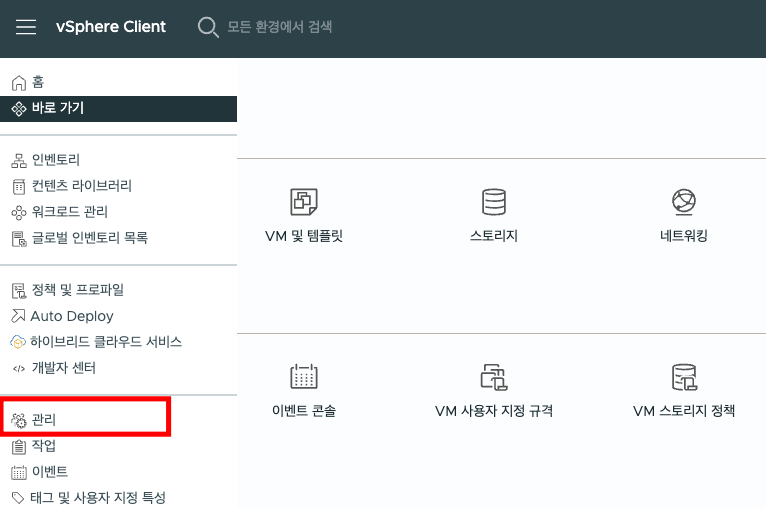Screen dimensions: 766x508
Task: Click the vSphere Client title
Action: [111, 26]
